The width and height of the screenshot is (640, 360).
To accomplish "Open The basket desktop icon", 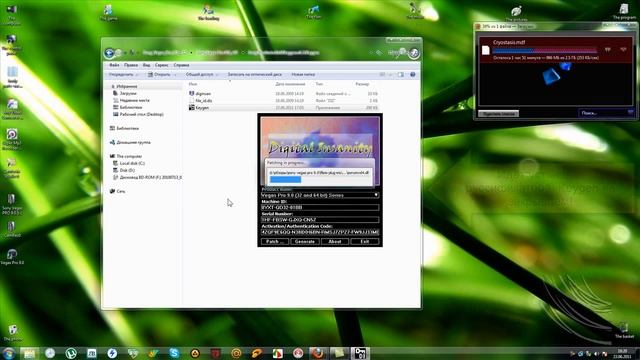I will tap(624, 331).
